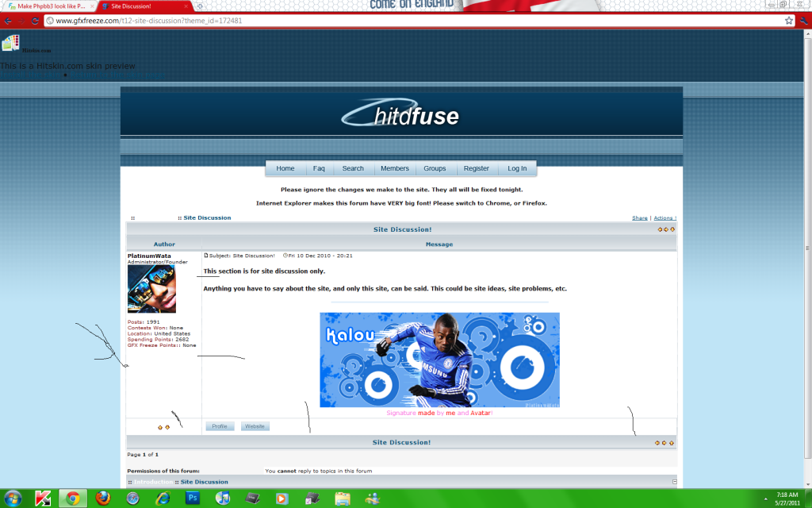812x508 pixels.
Task: Click the "Message" column header
Action: pos(439,244)
